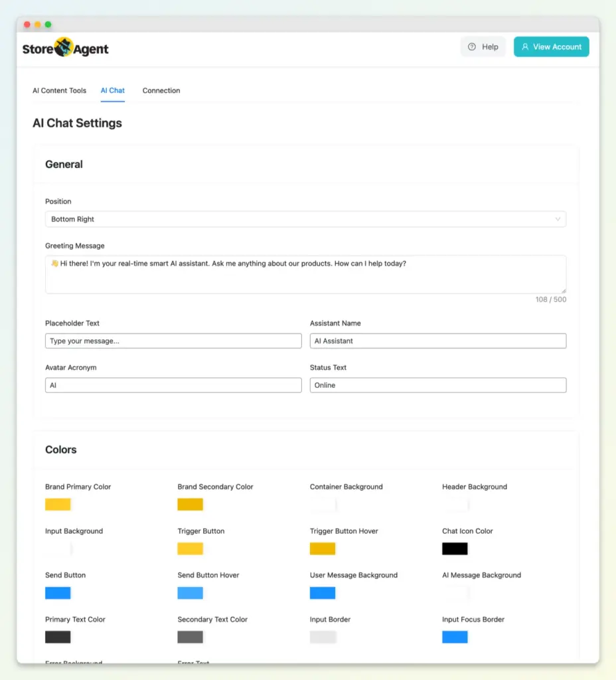Image resolution: width=616 pixels, height=680 pixels.
Task: Click the Assistant Name field
Action: [x=438, y=341]
